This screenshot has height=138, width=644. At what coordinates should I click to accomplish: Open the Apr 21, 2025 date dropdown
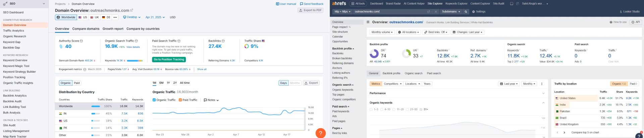tap(155, 17)
